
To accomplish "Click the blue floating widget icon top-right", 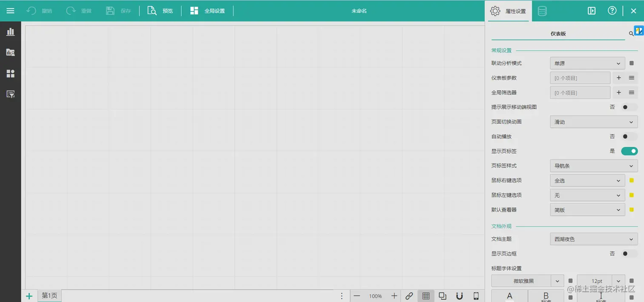I will 638,31.
